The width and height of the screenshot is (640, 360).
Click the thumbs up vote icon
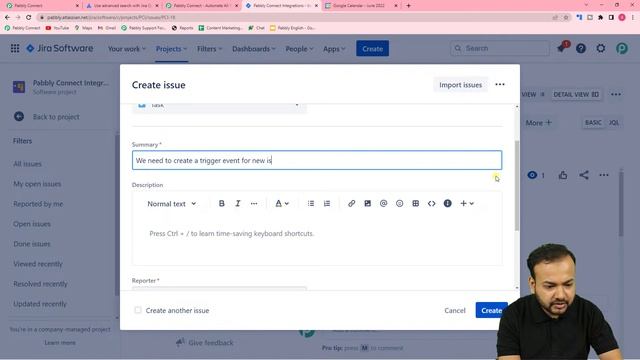(563, 175)
